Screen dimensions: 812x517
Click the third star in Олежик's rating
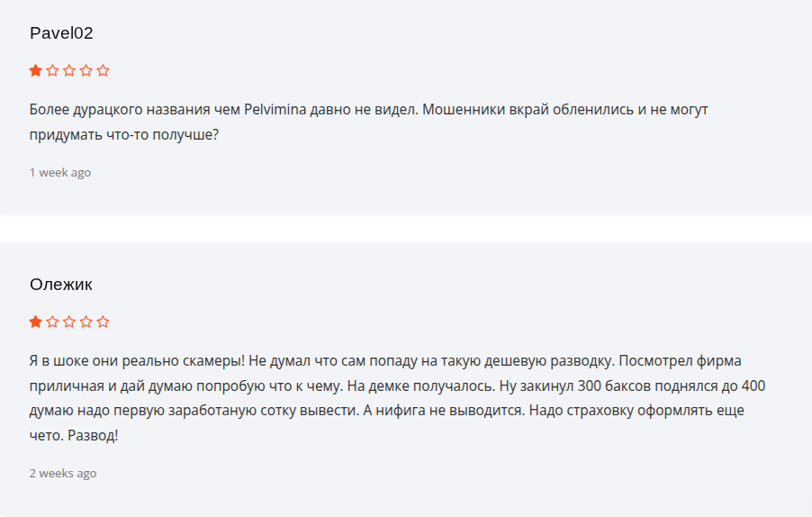pos(69,322)
